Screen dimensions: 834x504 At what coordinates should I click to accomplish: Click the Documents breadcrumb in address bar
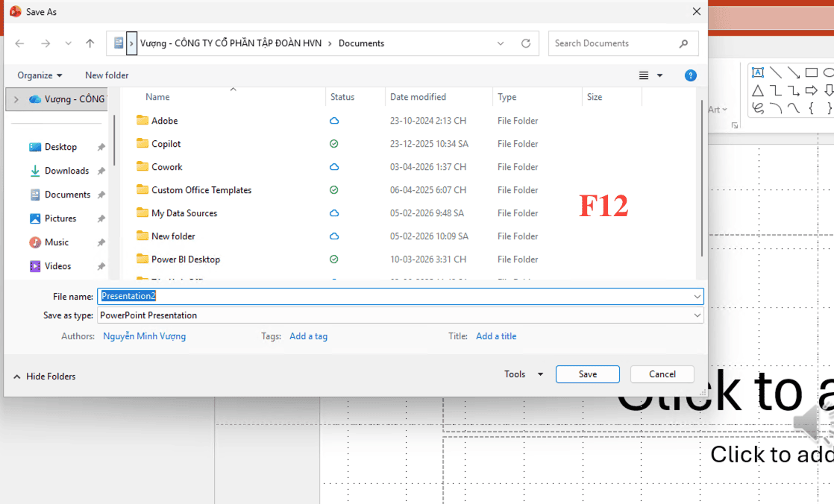[361, 43]
